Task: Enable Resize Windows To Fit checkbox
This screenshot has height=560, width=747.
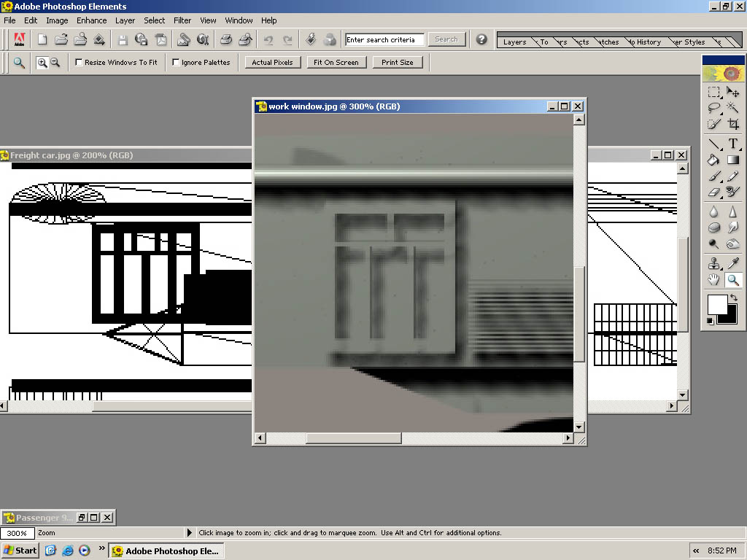Action: coord(79,63)
